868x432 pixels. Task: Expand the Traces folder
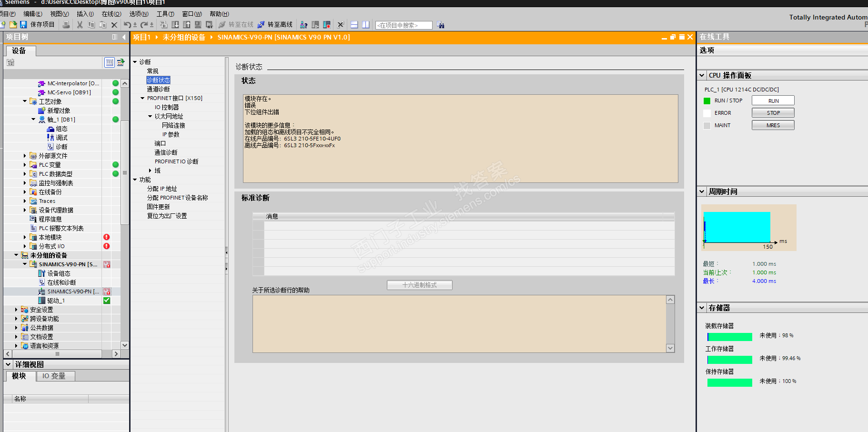pyautogui.click(x=25, y=201)
